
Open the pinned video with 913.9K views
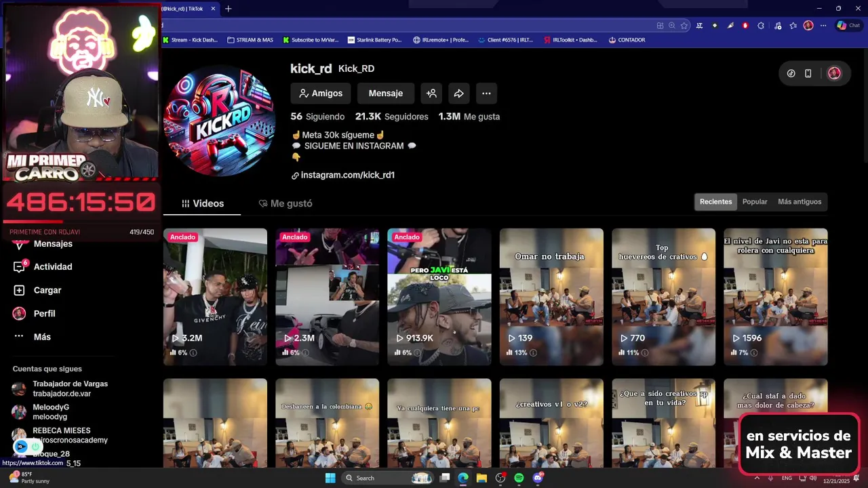439,297
